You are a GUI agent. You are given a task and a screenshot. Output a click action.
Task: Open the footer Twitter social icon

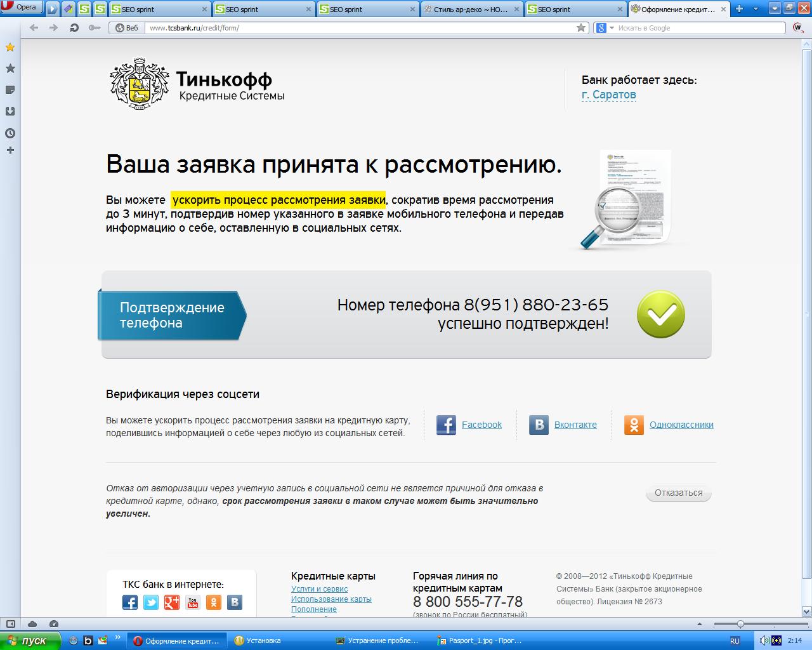pyautogui.click(x=151, y=602)
